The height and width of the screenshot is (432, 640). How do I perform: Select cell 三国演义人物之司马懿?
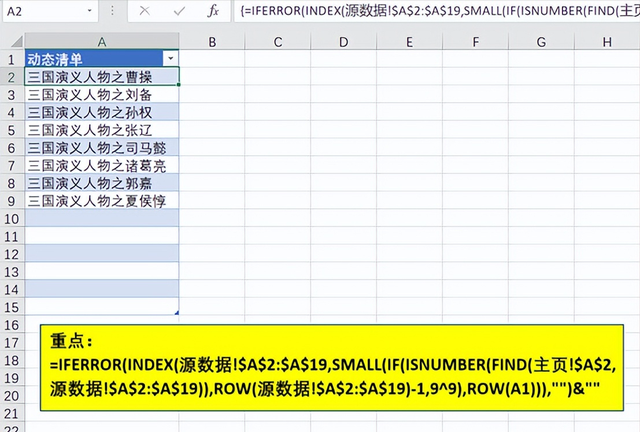102,148
